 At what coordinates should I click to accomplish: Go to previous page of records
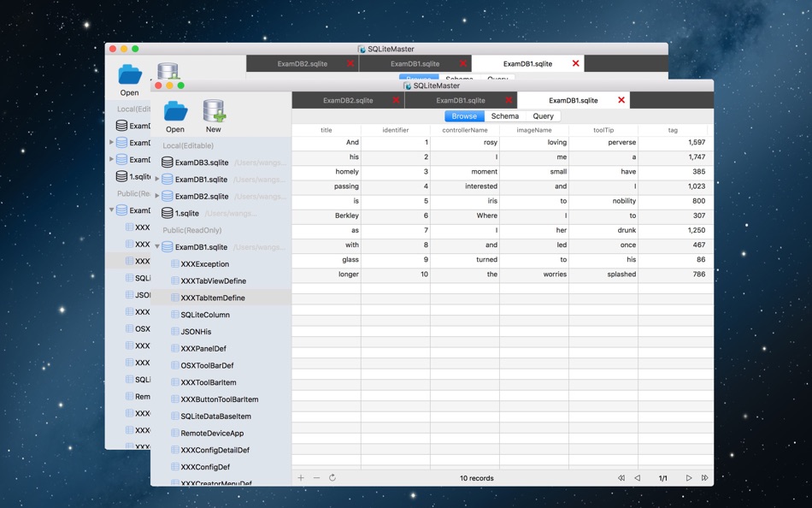pos(638,477)
